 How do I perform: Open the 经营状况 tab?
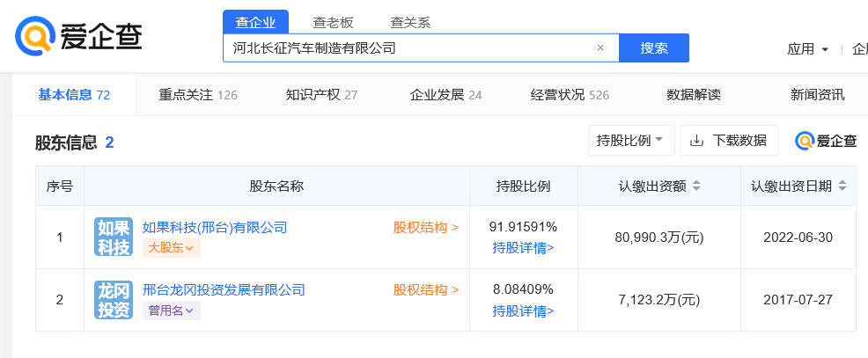point(570,95)
